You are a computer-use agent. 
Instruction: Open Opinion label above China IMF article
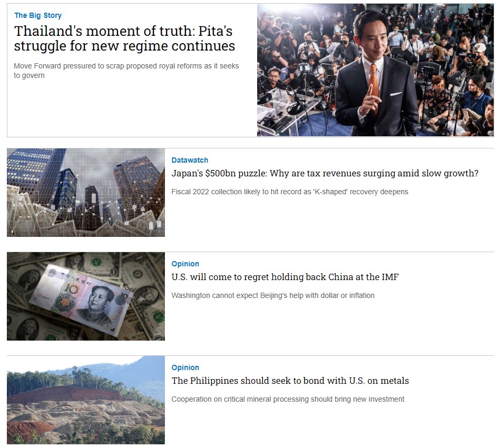[185, 264]
